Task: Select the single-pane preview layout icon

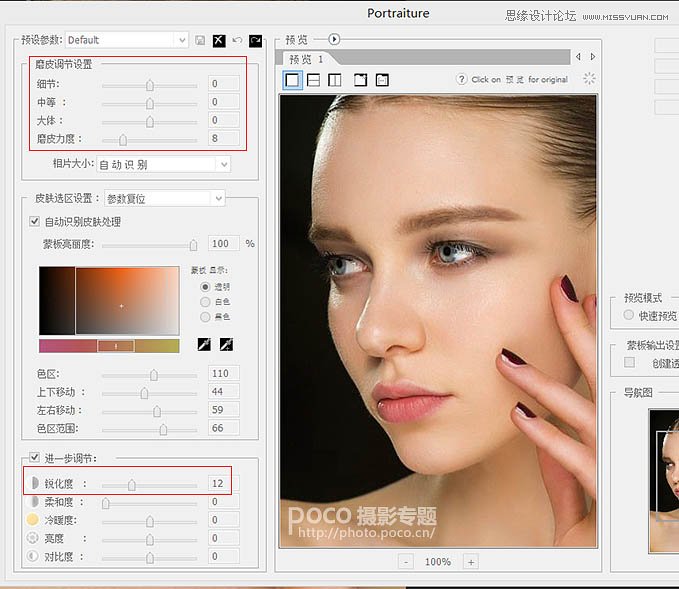Action: [293, 80]
